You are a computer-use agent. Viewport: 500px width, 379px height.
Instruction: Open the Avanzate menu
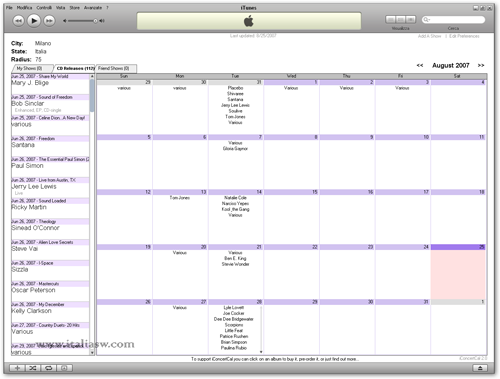coord(93,7)
